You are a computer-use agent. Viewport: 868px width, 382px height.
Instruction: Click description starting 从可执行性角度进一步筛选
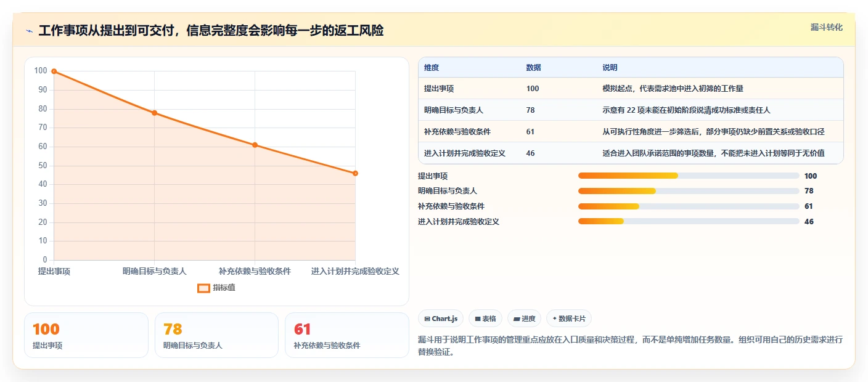pyautogui.click(x=713, y=132)
